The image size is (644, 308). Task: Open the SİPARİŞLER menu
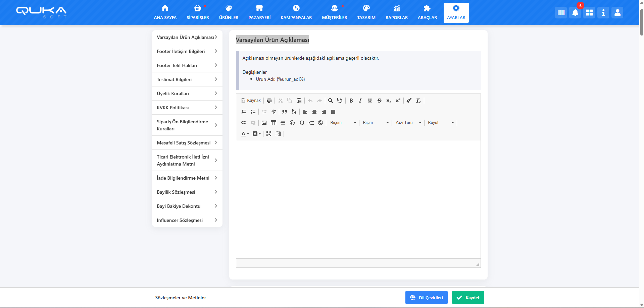(x=198, y=13)
